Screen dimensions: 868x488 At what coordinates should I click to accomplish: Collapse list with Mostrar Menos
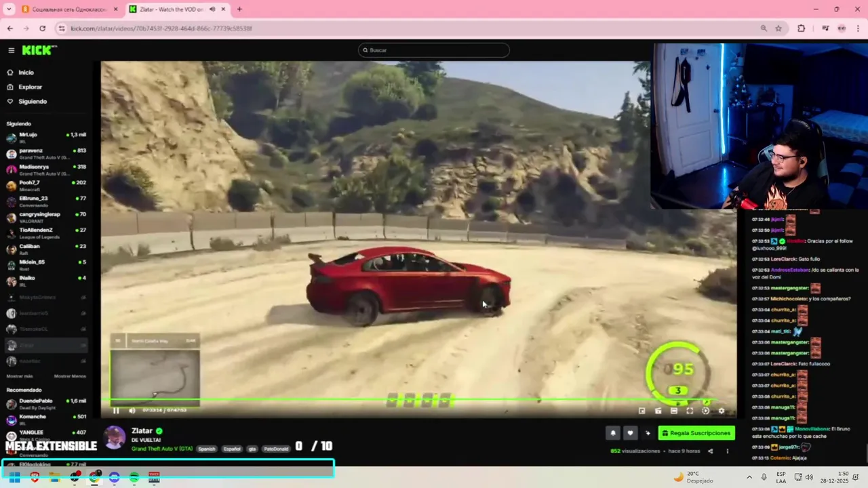pyautogui.click(x=70, y=376)
